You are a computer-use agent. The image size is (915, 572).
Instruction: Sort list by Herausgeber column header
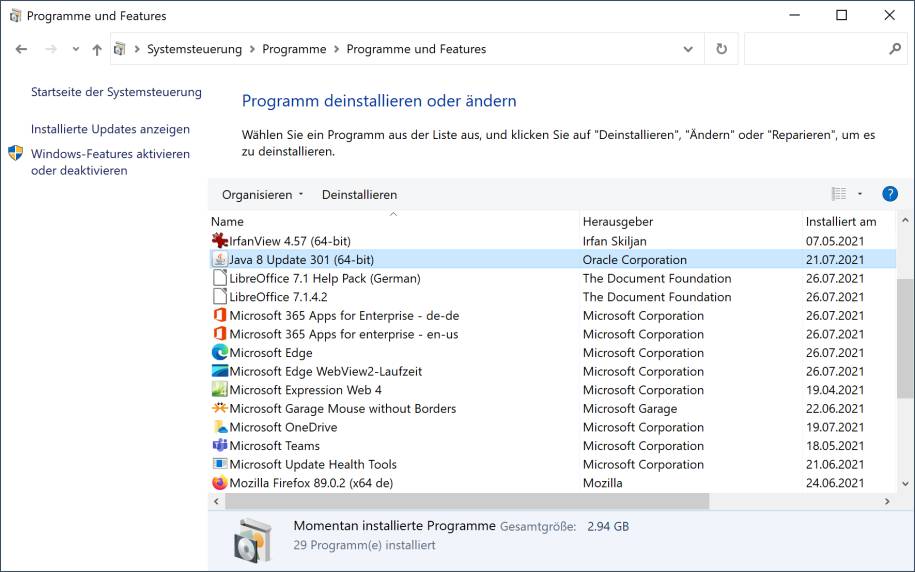coord(617,221)
